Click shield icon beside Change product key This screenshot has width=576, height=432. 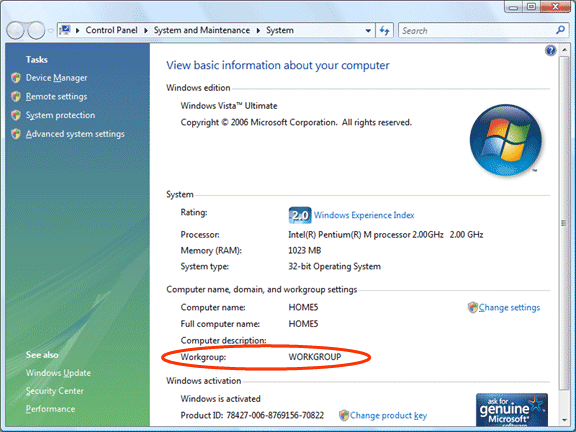click(x=344, y=415)
